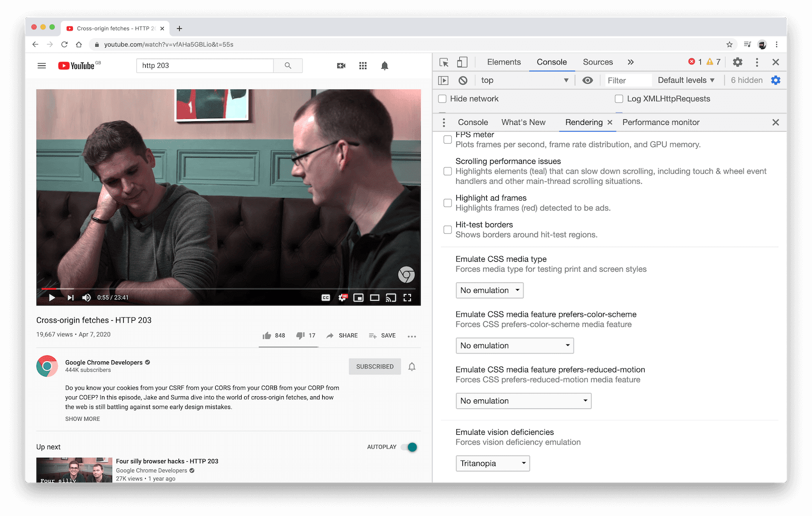Check the Hide network checkbox
Image resolution: width=812 pixels, height=516 pixels.
(x=442, y=98)
